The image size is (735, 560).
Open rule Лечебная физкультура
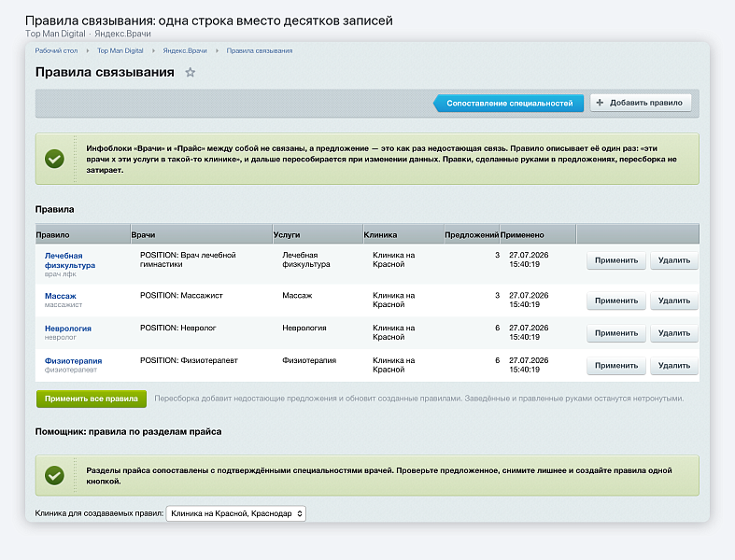(x=70, y=260)
